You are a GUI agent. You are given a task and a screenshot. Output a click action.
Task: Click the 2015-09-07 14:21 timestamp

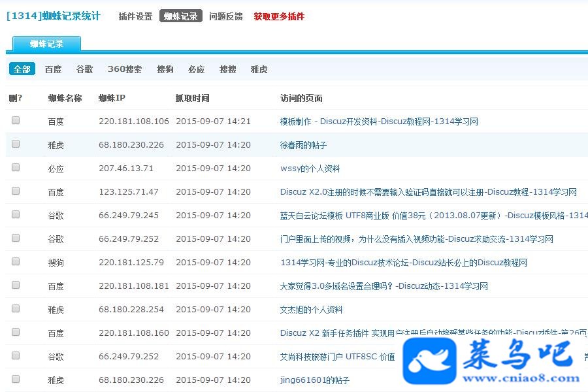click(213, 122)
